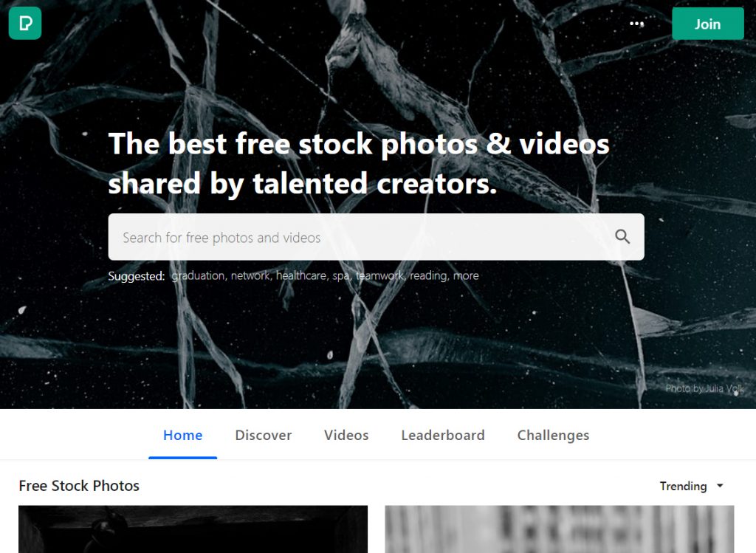Go to the Challenges tab
Screen dimensions: 756x553
point(553,436)
